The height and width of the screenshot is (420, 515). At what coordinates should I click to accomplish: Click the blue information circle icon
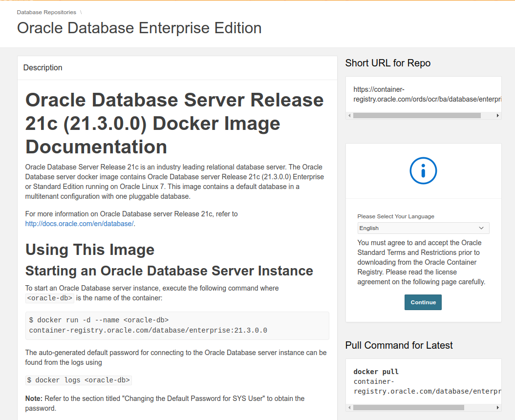tap(423, 171)
